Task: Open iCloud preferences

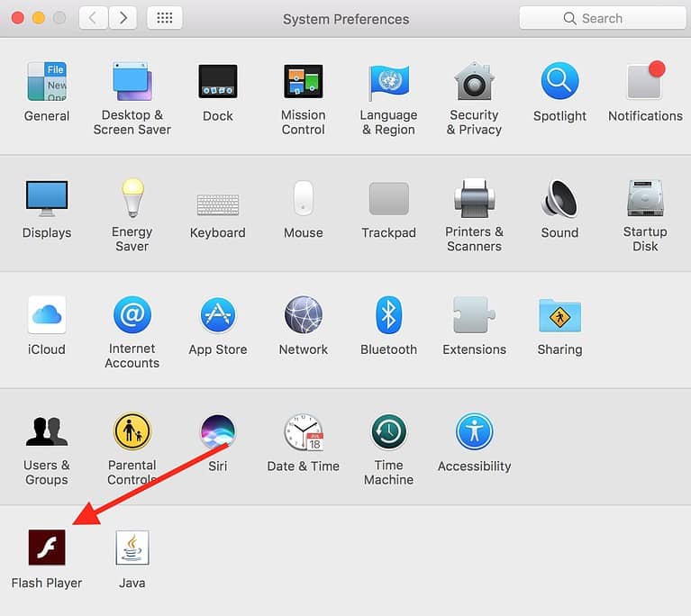Action: point(47,315)
